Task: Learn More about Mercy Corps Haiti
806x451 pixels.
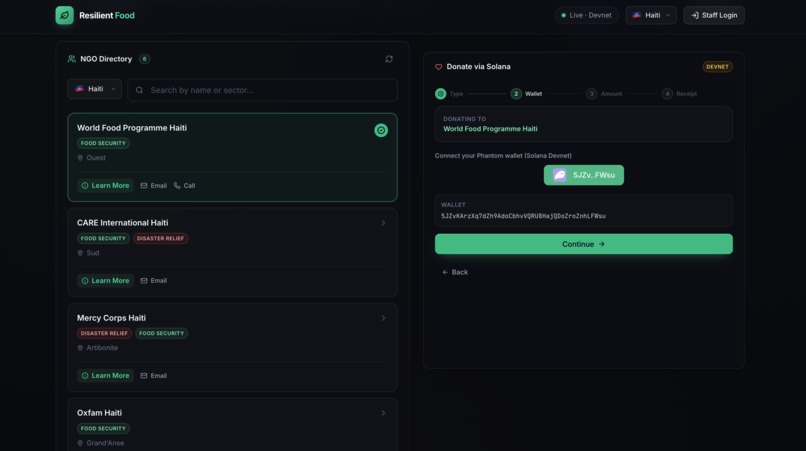Action: pos(105,376)
